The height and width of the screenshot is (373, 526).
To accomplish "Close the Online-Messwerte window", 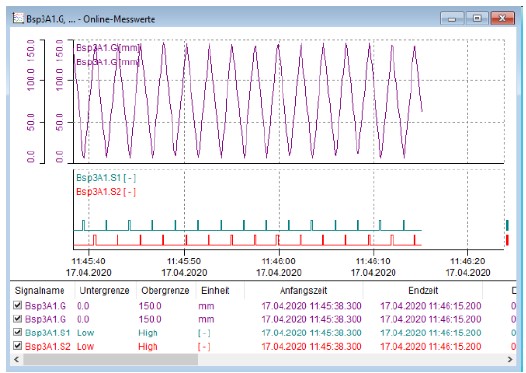I will coord(502,18).
